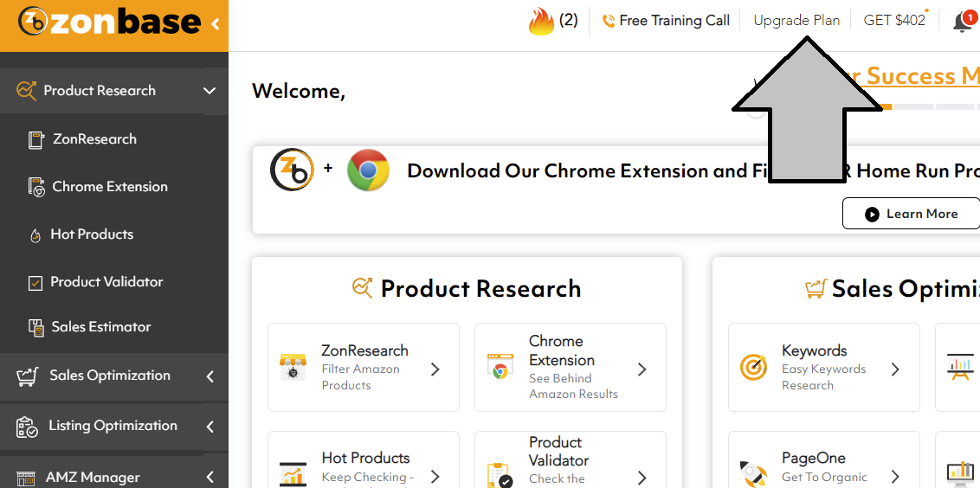This screenshot has height=488, width=980.
Task: Click the Learn More button
Action: [911, 214]
